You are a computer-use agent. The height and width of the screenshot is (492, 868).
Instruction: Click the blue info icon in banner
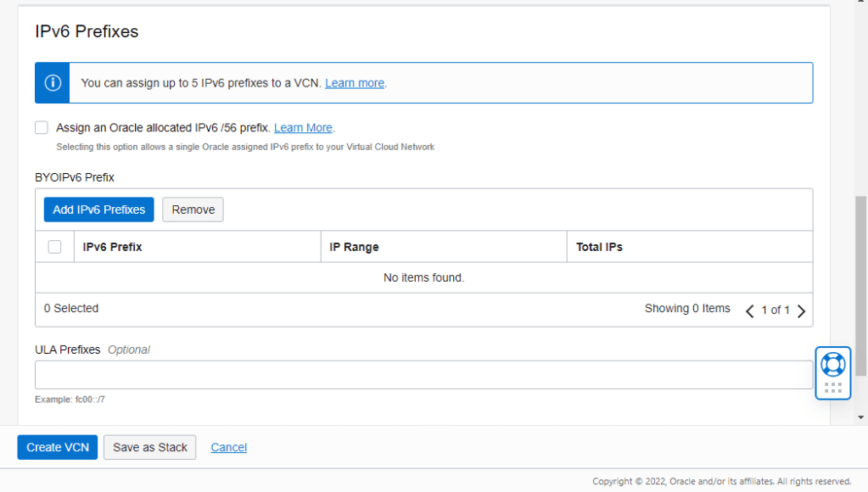(x=53, y=83)
